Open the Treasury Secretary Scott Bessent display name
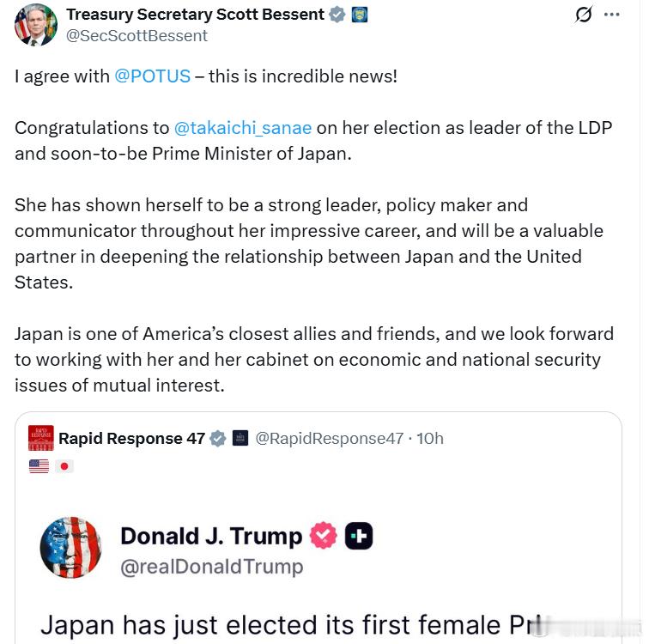 (x=196, y=15)
